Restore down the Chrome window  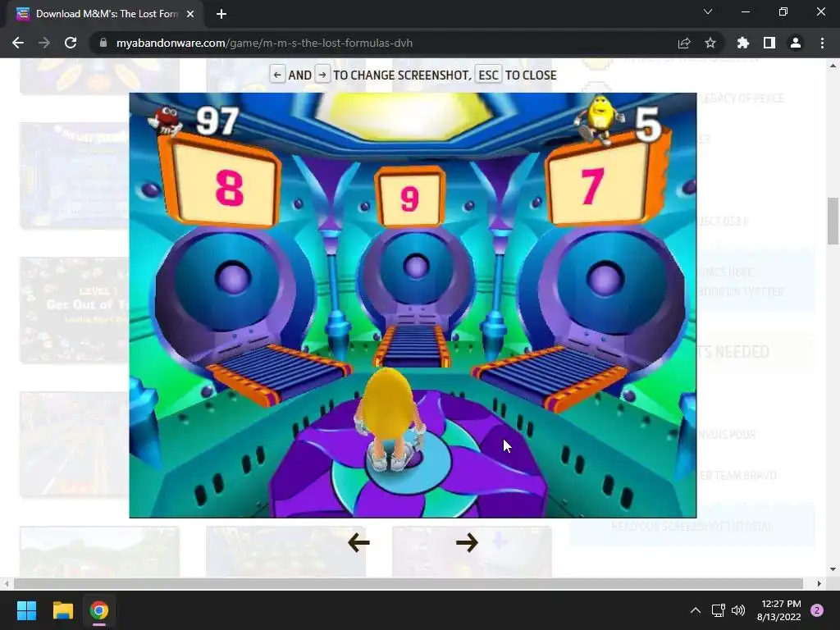(783, 11)
